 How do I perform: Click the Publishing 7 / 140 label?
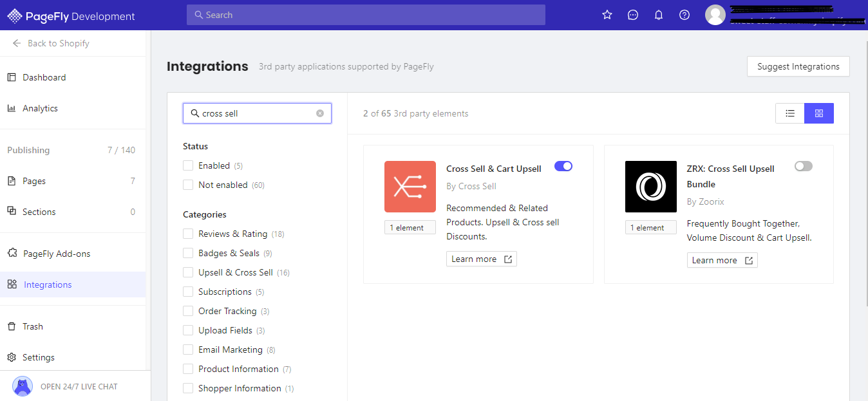[71, 150]
